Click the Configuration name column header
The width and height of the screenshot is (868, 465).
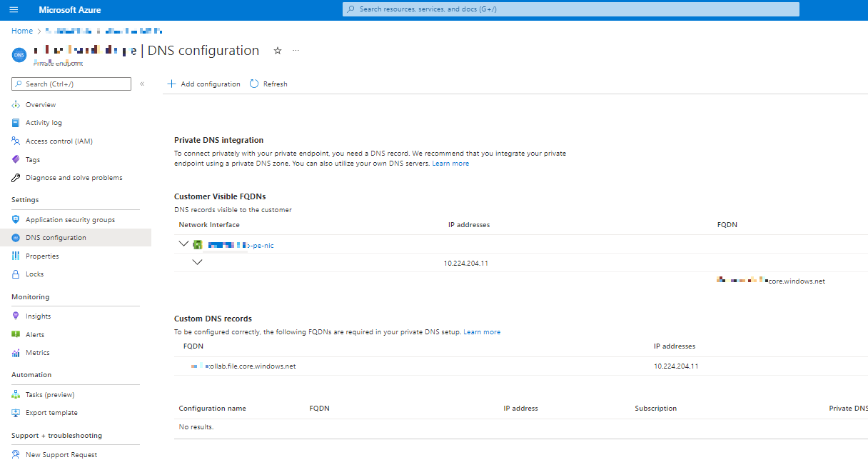click(213, 409)
